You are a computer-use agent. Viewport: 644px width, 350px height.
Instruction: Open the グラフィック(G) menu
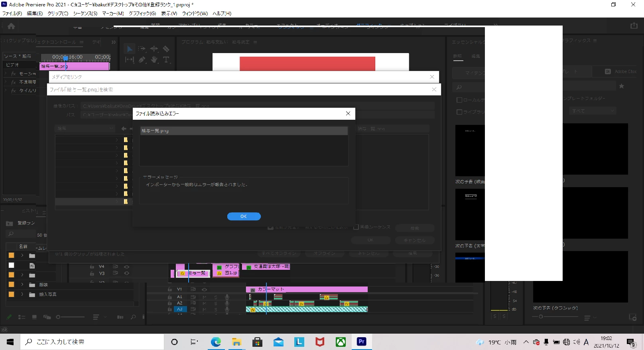pyautogui.click(x=142, y=13)
